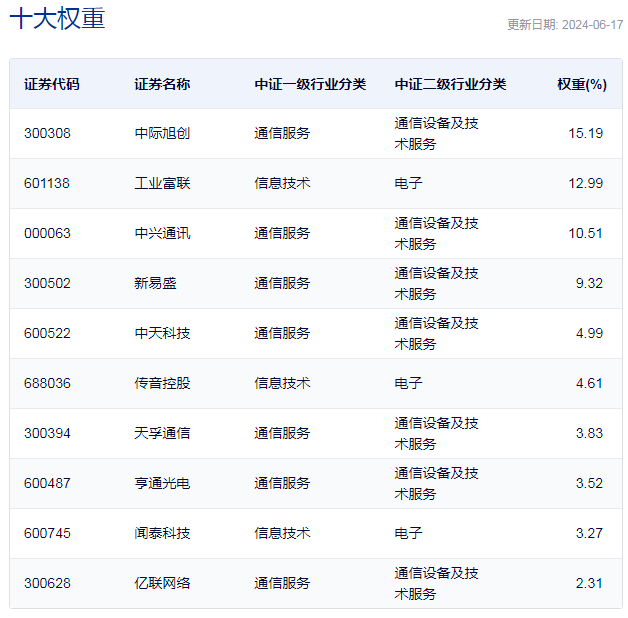Image resolution: width=628 pixels, height=618 pixels.
Task: Click 通信服务 in the 亨通光电 row
Action: click(x=282, y=483)
